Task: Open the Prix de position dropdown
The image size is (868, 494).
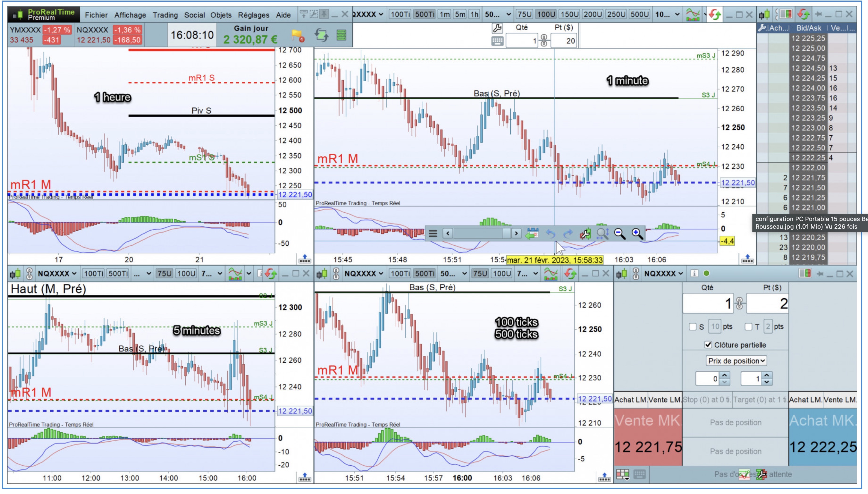Action: pos(736,361)
